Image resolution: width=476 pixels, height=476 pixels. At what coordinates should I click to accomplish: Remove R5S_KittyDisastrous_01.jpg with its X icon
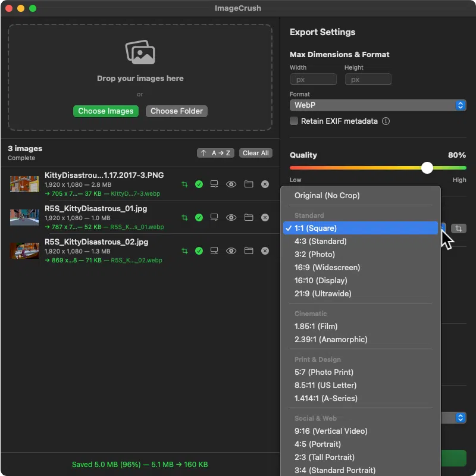(x=265, y=217)
